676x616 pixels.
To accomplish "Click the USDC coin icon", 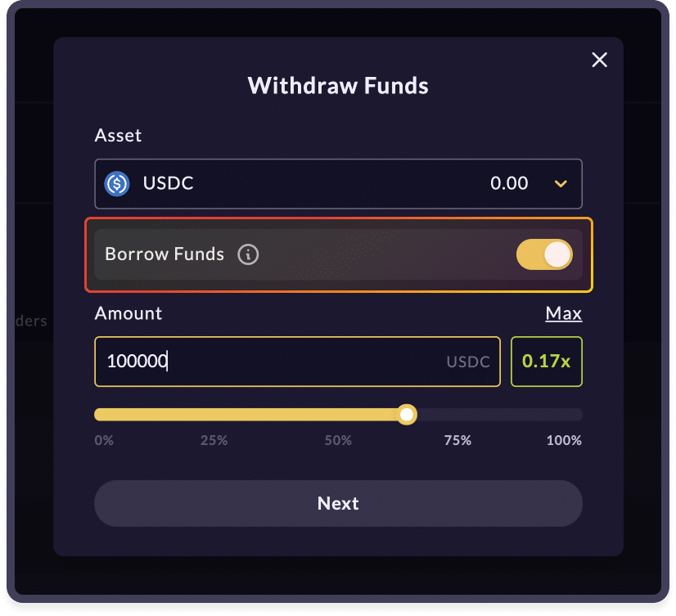I will 117,183.
